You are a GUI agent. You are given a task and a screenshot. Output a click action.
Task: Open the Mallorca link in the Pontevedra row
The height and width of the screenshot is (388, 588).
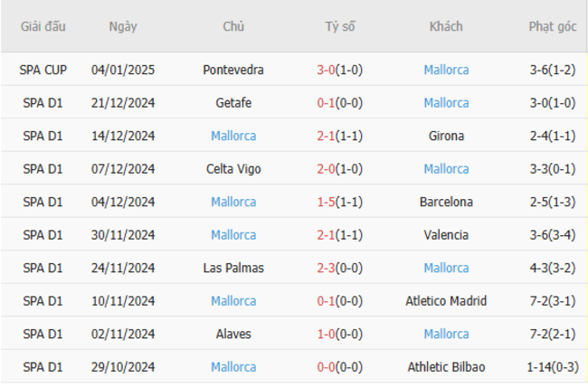coord(446,71)
